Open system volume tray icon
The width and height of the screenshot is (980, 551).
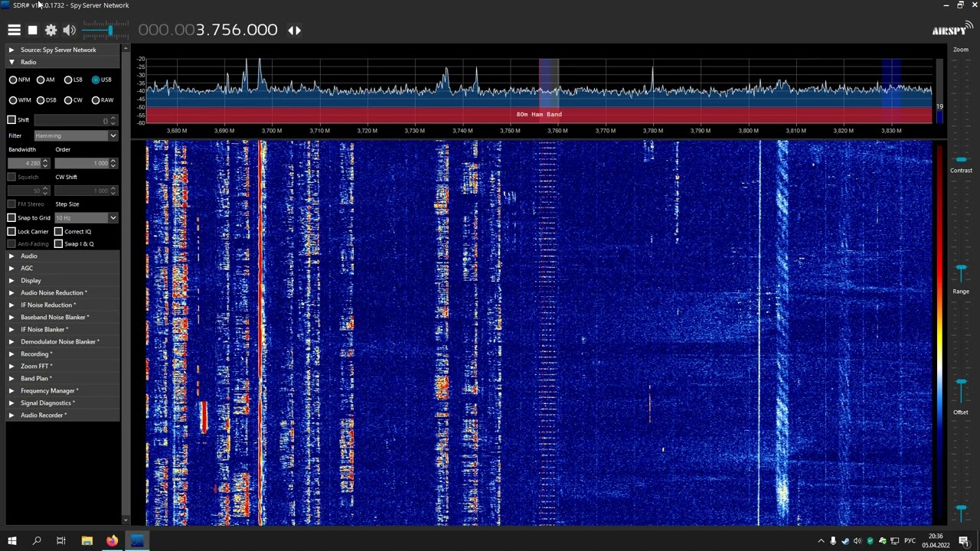point(857,541)
